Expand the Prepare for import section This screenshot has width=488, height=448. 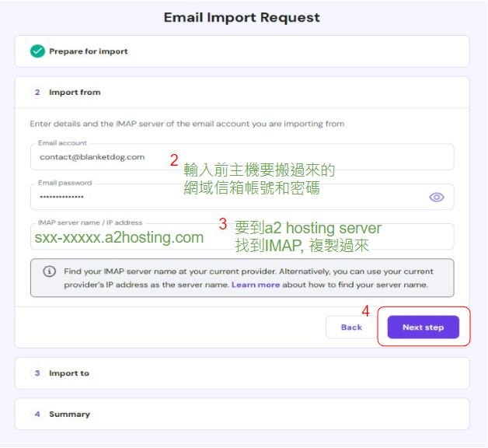(242, 51)
